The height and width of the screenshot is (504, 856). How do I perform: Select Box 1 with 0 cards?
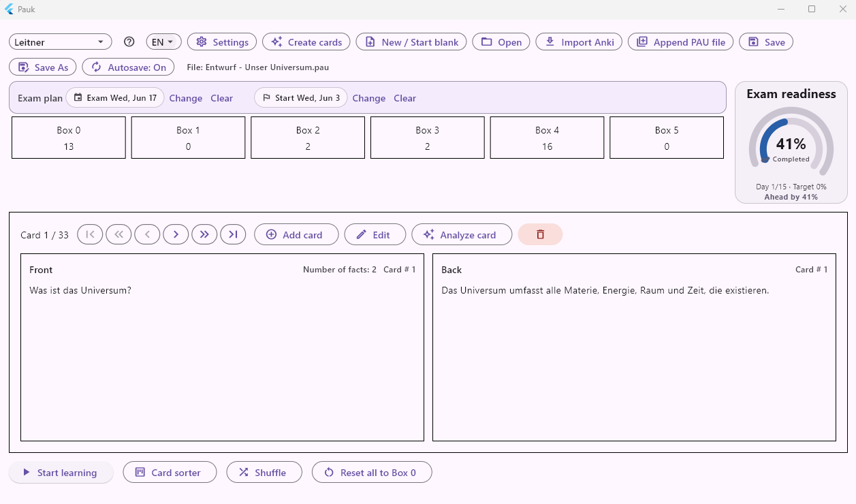click(188, 138)
